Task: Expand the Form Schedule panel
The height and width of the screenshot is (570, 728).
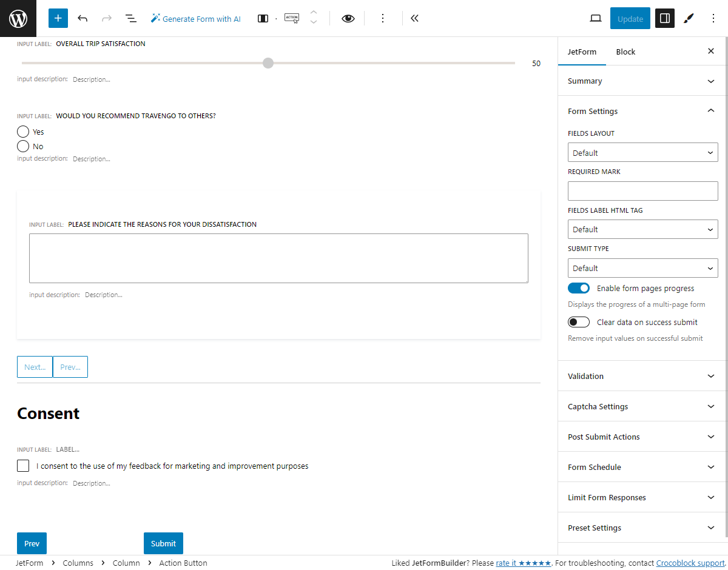Action: click(x=642, y=467)
